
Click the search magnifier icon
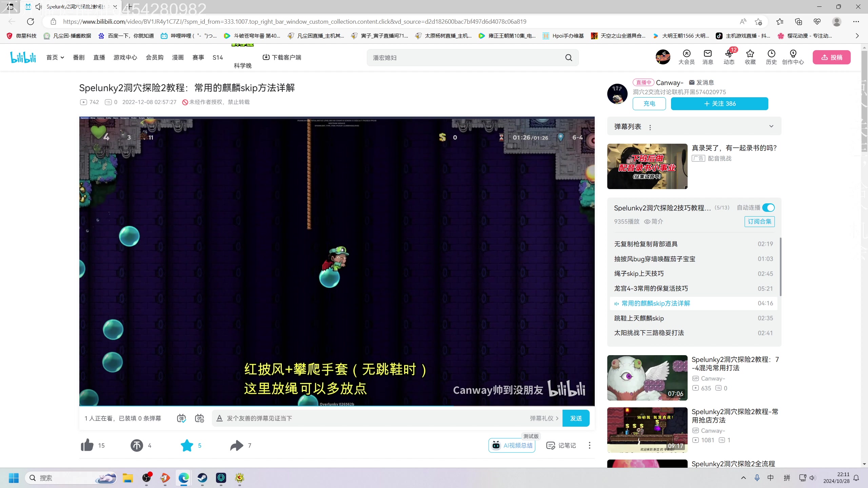pyautogui.click(x=569, y=58)
